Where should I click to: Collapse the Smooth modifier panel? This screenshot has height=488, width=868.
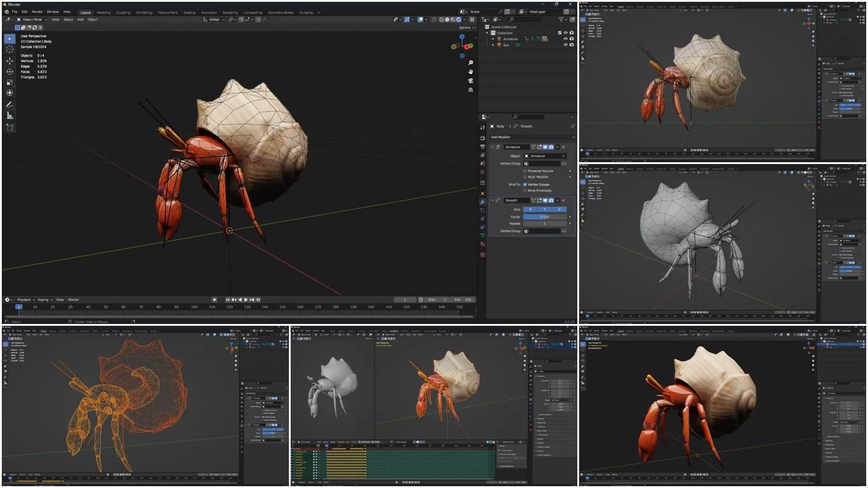pos(493,200)
